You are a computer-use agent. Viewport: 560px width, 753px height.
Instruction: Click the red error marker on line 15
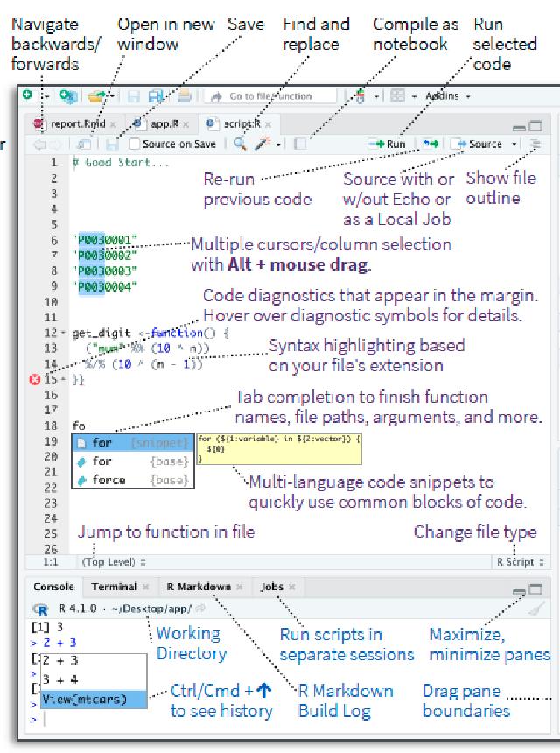(x=34, y=380)
